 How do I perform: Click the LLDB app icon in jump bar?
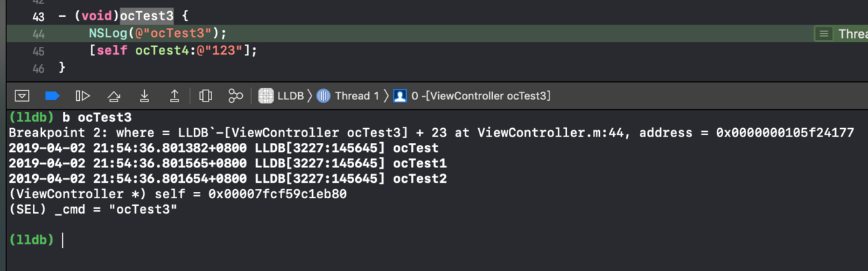[x=265, y=96]
